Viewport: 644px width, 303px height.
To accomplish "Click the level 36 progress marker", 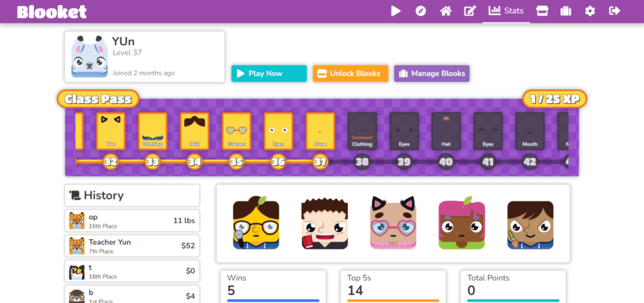I will 278,162.
